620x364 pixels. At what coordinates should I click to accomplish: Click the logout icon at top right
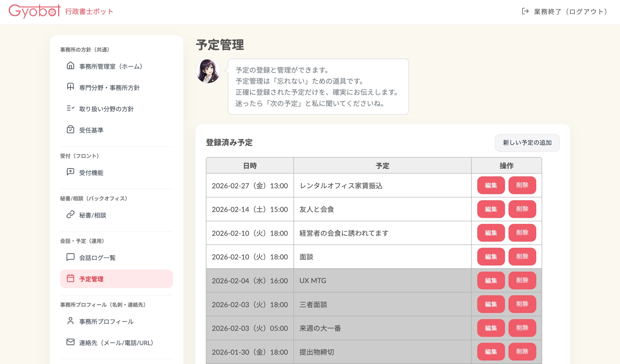click(525, 11)
